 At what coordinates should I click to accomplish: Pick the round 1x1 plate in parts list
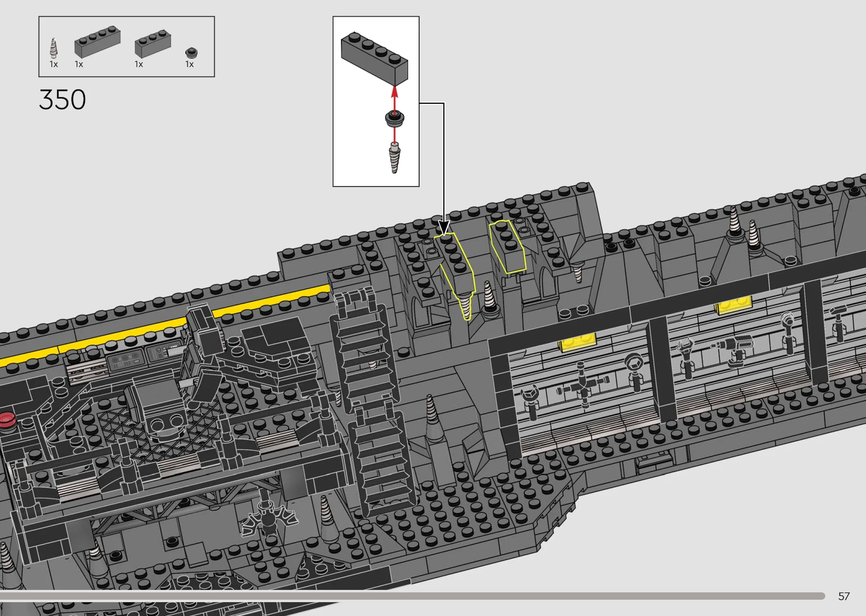[x=191, y=53]
